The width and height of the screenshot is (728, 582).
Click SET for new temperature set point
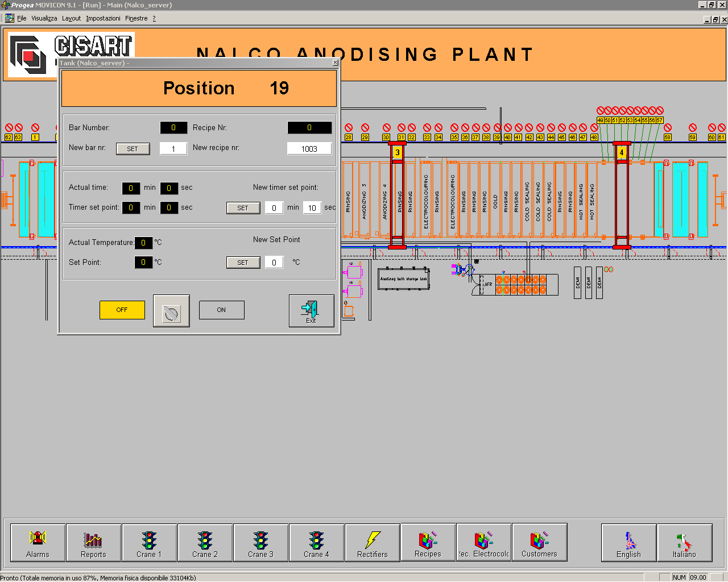point(243,263)
